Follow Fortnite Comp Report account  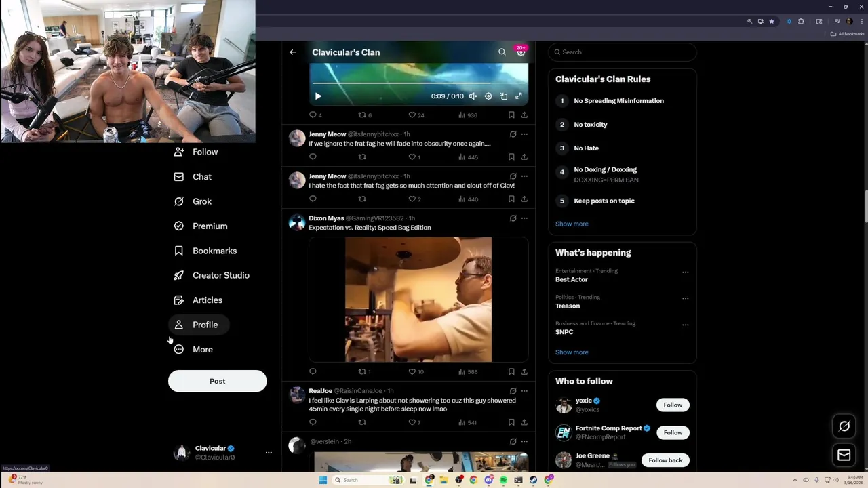pos(673,432)
